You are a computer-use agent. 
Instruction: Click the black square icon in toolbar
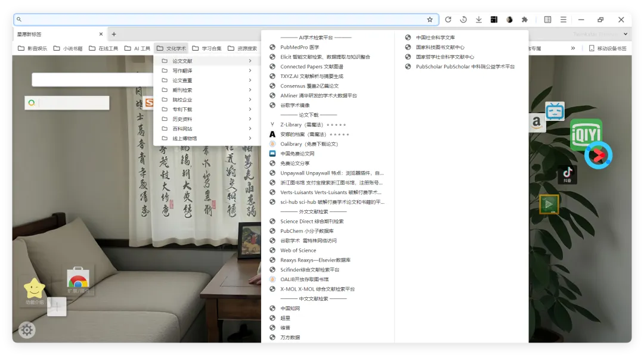point(494,19)
